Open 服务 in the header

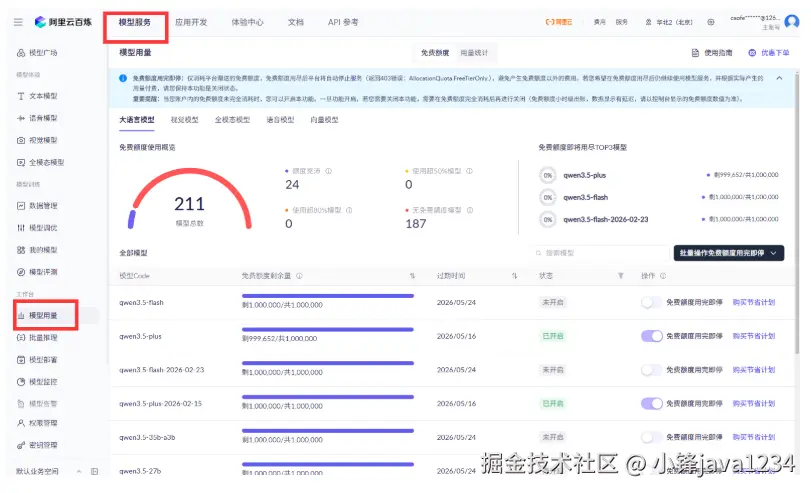(622, 22)
